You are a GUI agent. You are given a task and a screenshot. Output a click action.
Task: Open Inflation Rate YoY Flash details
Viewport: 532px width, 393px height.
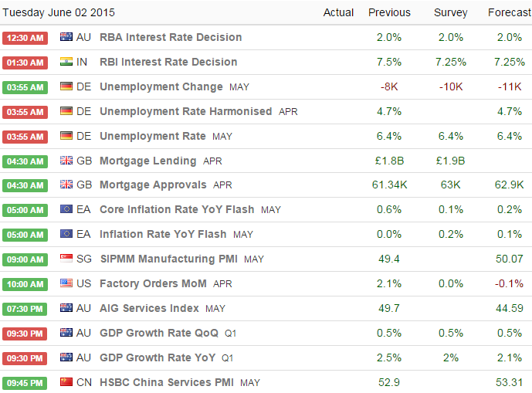(163, 234)
